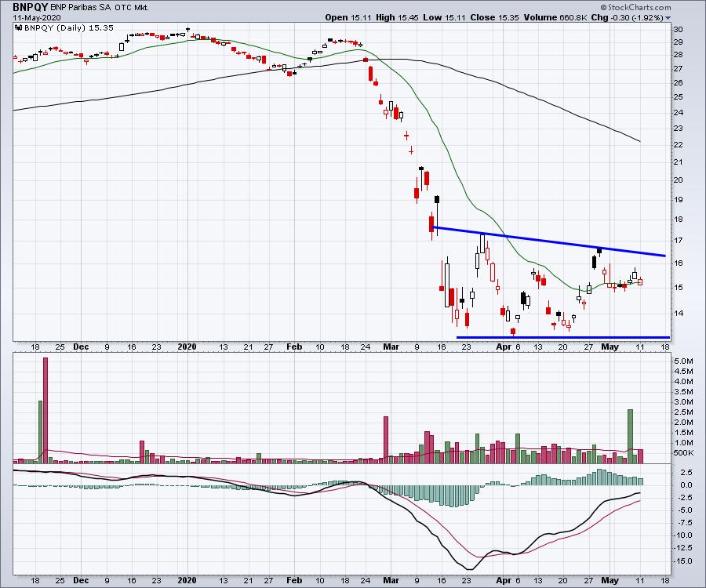This screenshot has width=706, height=588.
Task: Click the tallest red volume bar in November
Action: pos(45,408)
